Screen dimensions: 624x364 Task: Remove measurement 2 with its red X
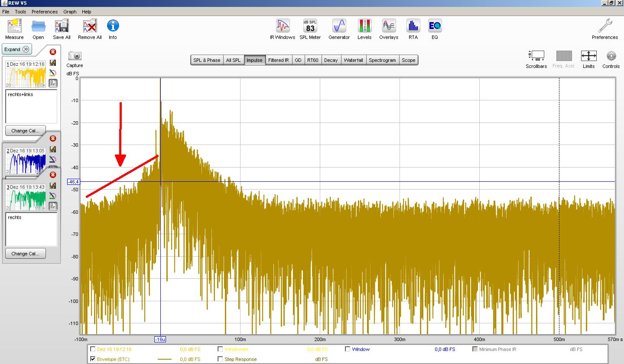(53, 139)
